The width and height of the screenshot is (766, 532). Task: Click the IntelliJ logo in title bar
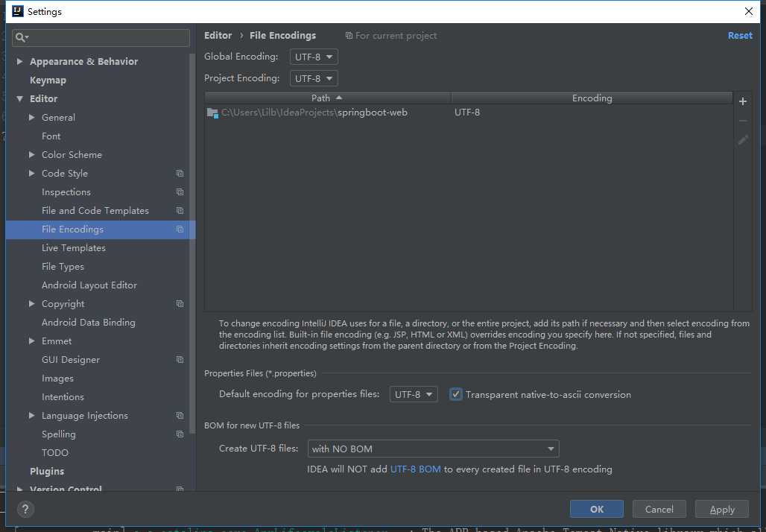pyautogui.click(x=18, y=11)
